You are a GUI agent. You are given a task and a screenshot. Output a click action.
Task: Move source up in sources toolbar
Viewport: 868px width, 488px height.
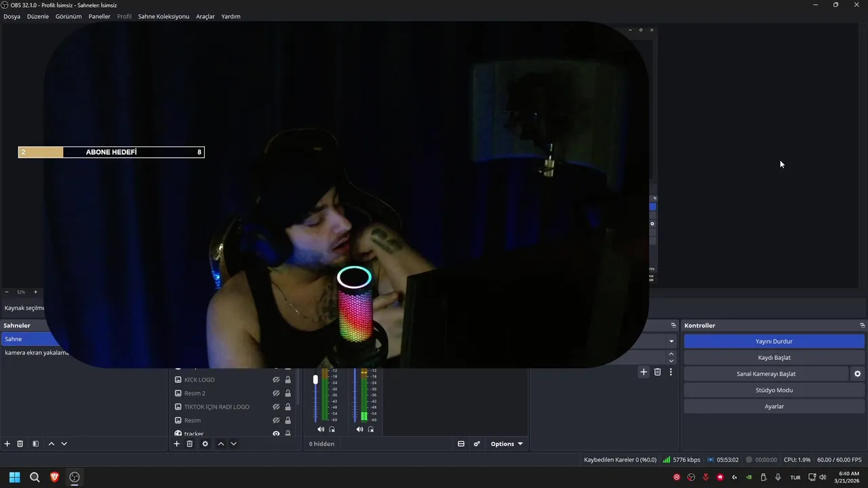pyautogui.click(x=221, y=444)
